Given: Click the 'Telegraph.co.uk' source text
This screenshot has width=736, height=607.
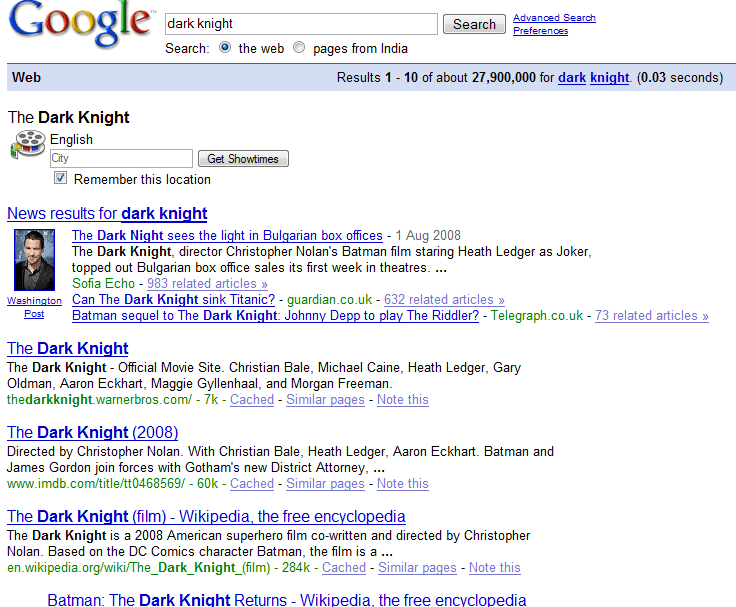Looking at the screenshot, I should click(537, 315).
